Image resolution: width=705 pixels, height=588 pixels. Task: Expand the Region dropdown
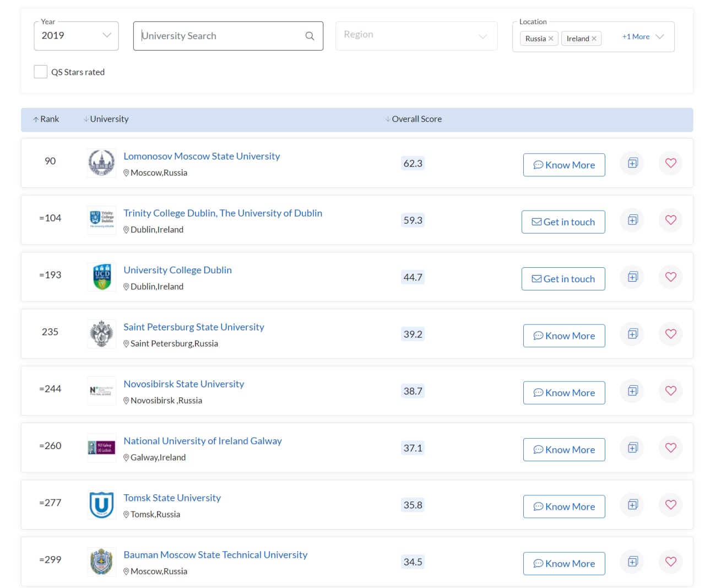point(416,36)
